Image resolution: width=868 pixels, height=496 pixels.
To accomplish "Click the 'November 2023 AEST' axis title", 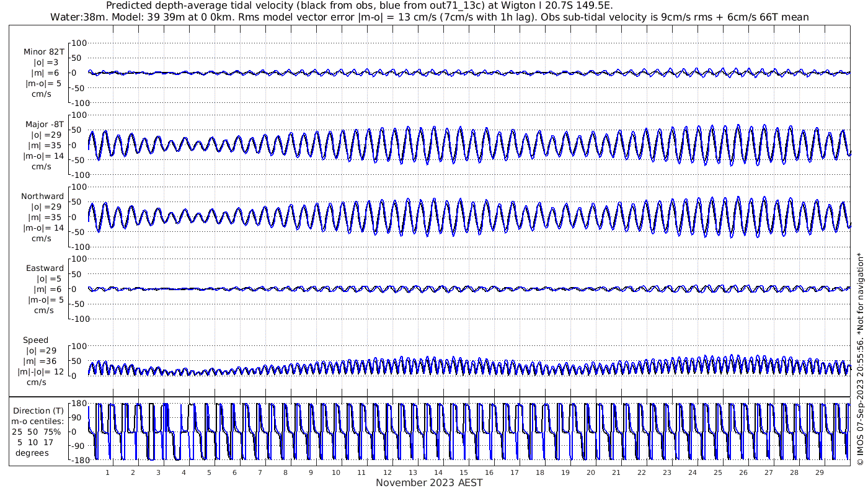I will (429, 483).
